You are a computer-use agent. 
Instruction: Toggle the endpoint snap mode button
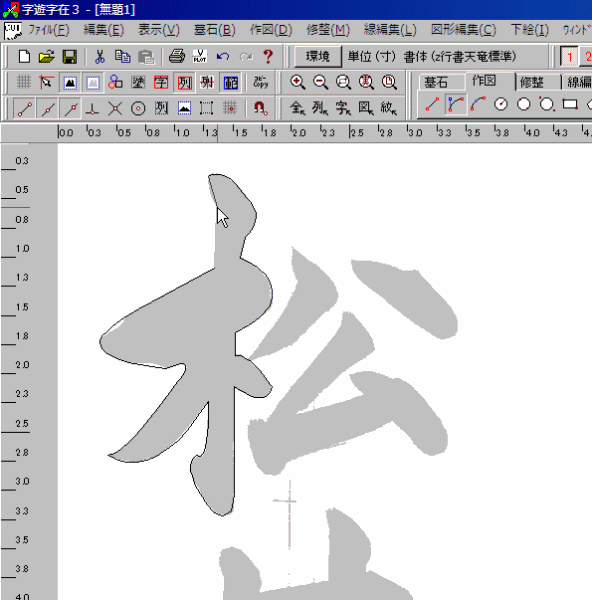[x=25, y=109]
